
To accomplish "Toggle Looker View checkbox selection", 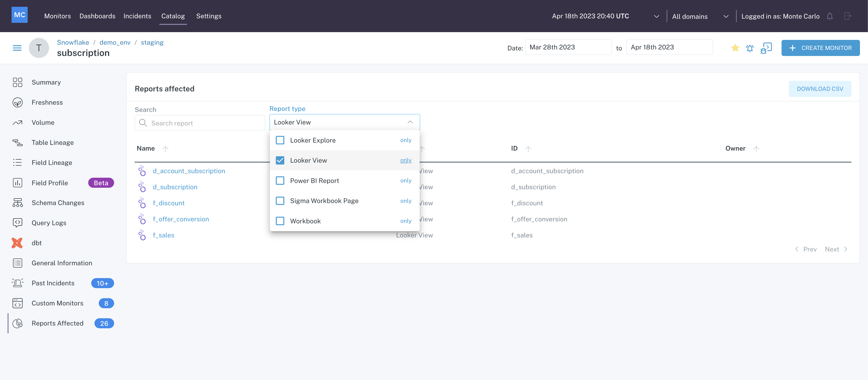I will coord(281,160).
